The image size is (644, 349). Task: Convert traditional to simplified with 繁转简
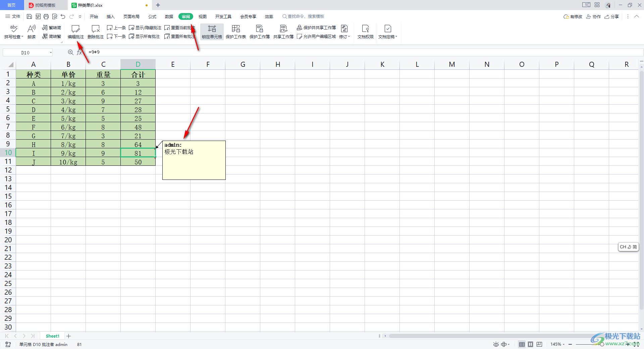pyautogui.click(x=52, y=28)
